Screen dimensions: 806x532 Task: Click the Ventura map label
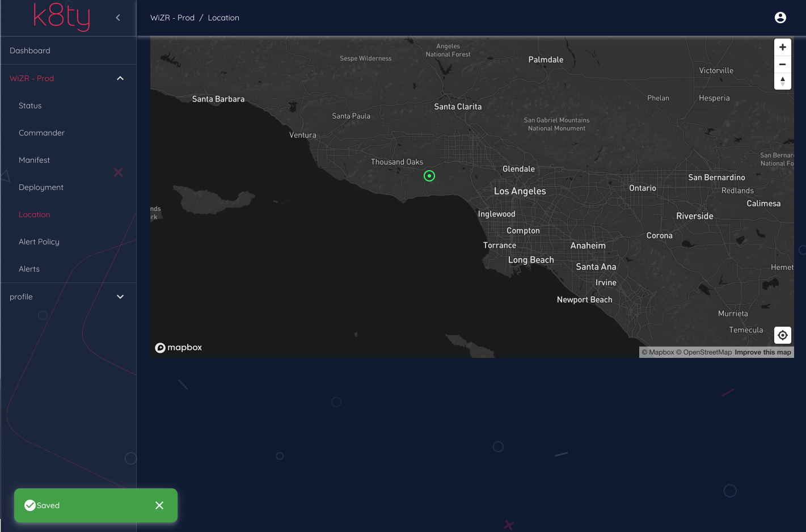pyautogui.click(x=303, y=135)
